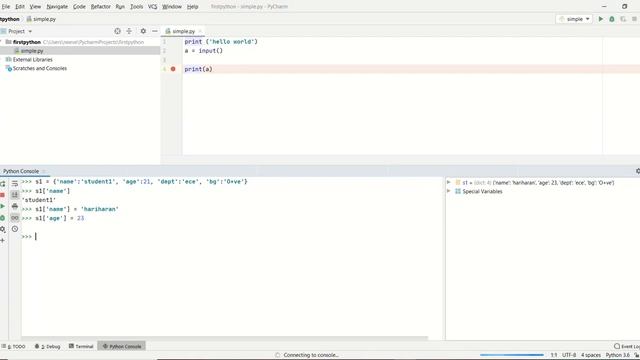Open the File menu
This screenshot has width=640, height=360.
tap(6, 7)
